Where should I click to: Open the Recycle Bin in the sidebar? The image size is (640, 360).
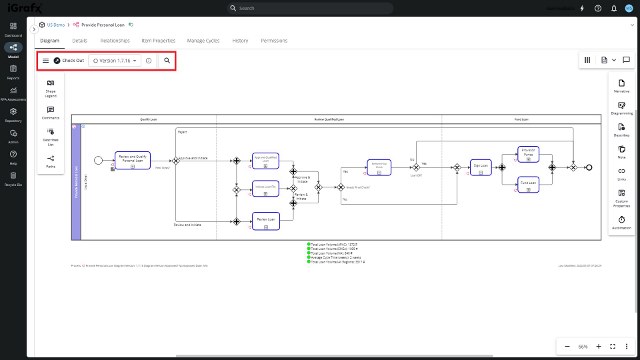[x=13, y=179]
